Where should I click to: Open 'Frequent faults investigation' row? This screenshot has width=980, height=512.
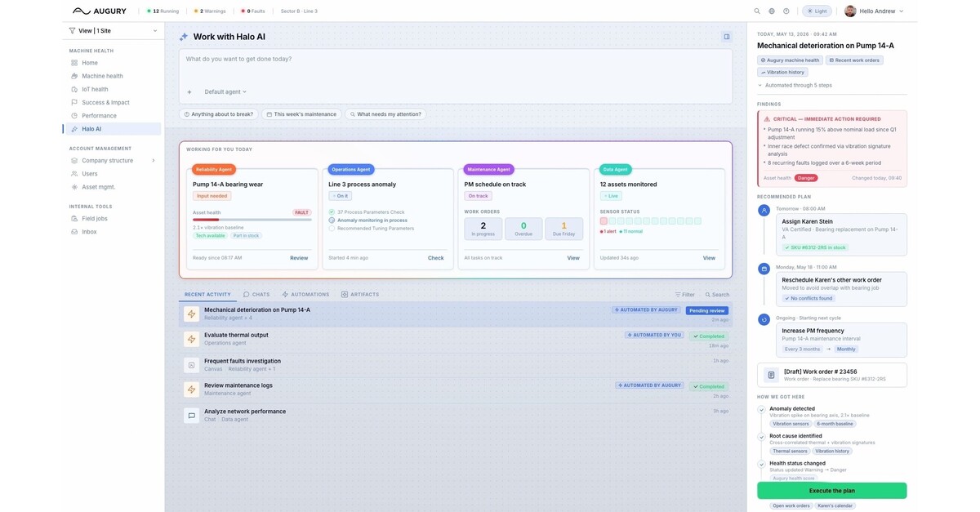coord(456,364)
